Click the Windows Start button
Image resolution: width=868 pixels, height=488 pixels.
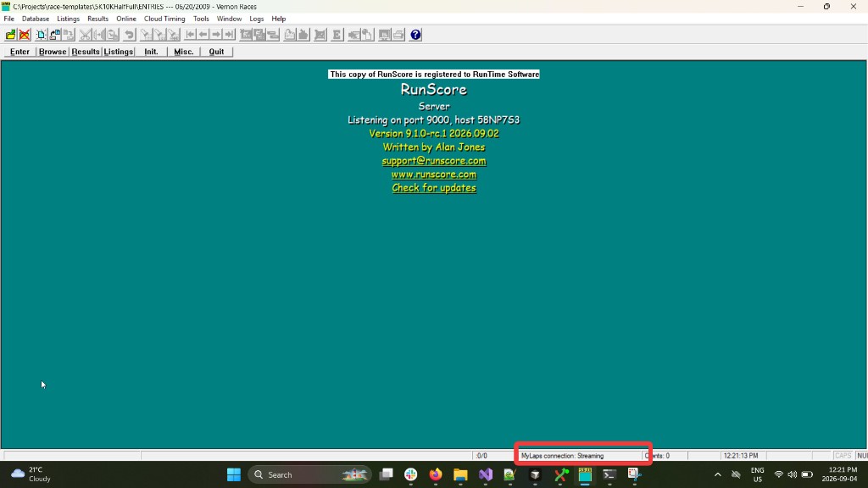[234, 474]
